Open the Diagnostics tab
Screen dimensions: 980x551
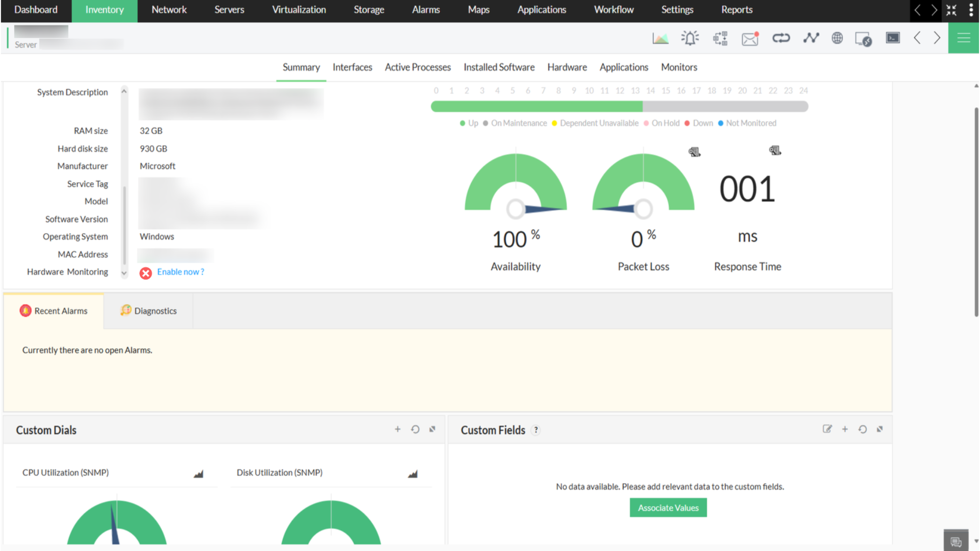[149, 311]
